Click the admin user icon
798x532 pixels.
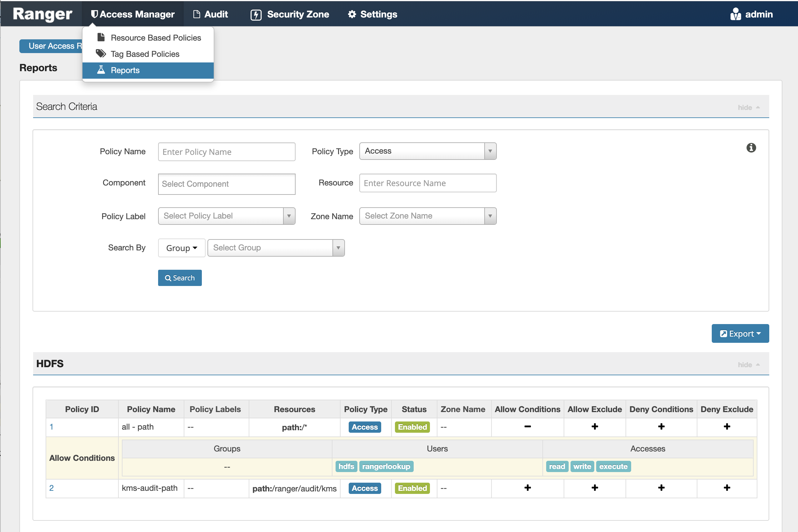point(735,14)
